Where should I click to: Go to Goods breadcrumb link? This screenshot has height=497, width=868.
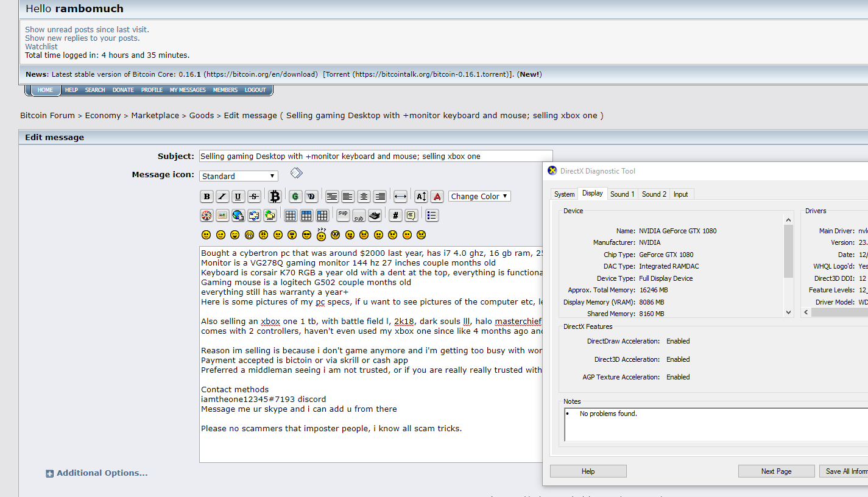coord(202,115)
